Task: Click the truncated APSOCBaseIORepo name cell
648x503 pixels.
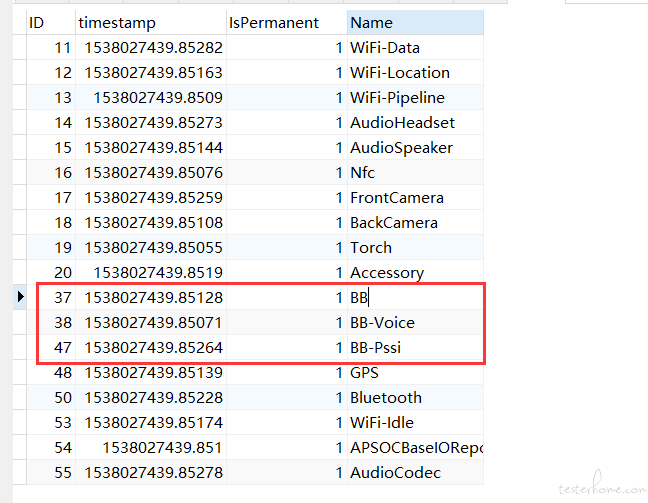Action: tap(415, 447)
